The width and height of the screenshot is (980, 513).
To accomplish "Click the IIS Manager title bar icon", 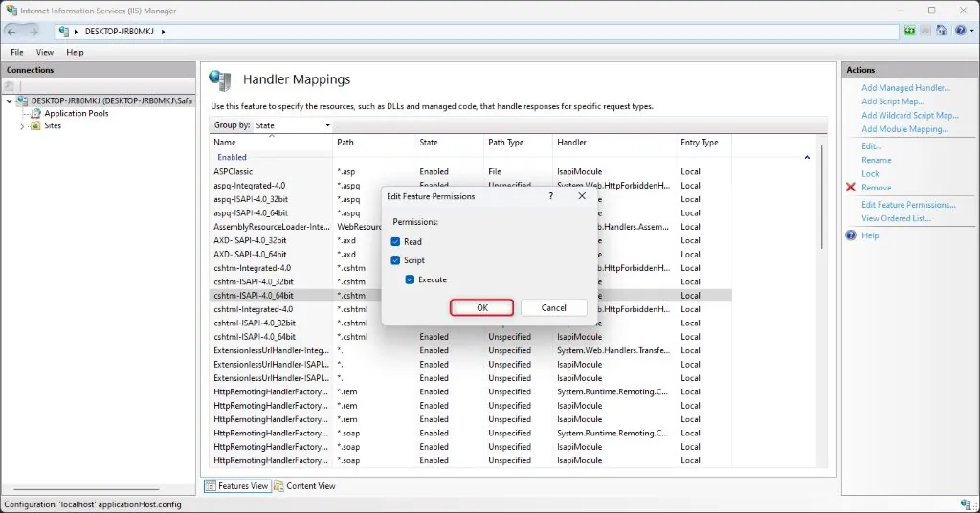I will tap(11, 10).
